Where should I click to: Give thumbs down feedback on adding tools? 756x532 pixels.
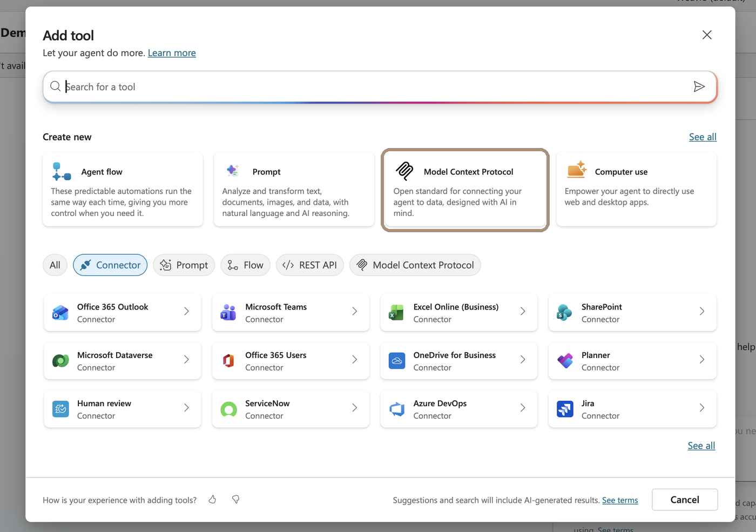pos(236,500)
